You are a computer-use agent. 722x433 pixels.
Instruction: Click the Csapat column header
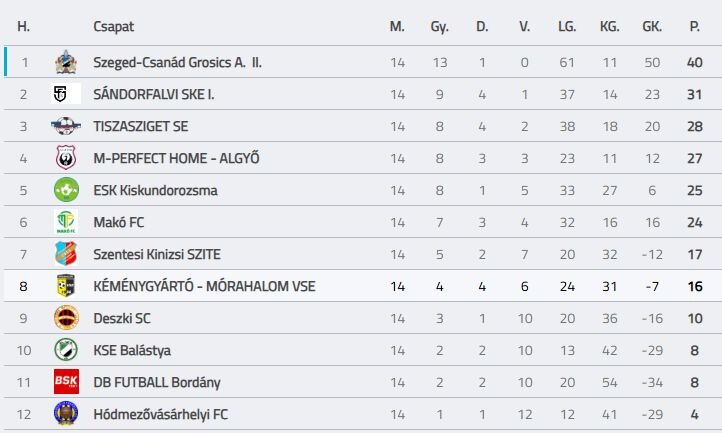(114, 27)
